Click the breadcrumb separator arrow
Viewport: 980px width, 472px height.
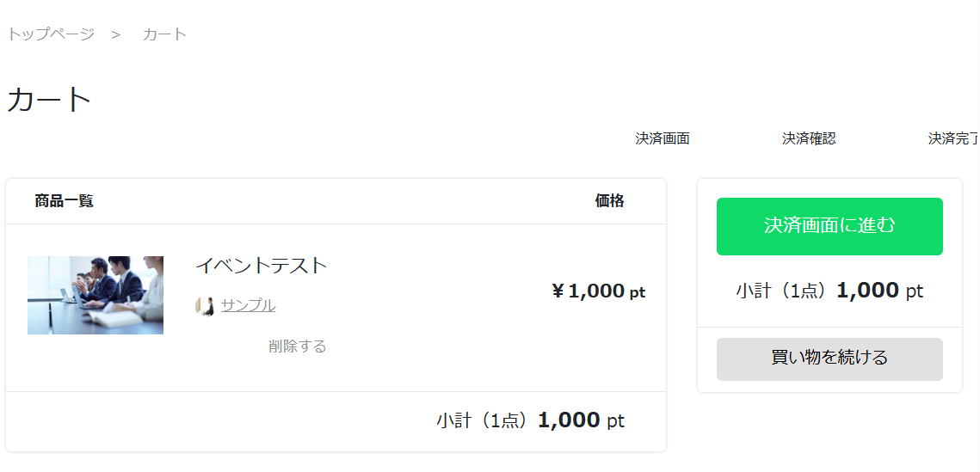tap(115, 34)
